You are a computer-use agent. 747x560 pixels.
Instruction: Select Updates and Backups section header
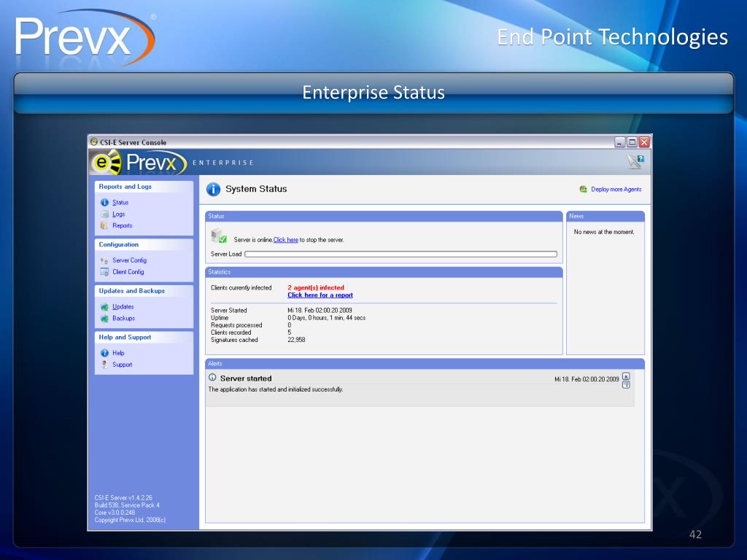pyautogui.click(x=131, y=290)
